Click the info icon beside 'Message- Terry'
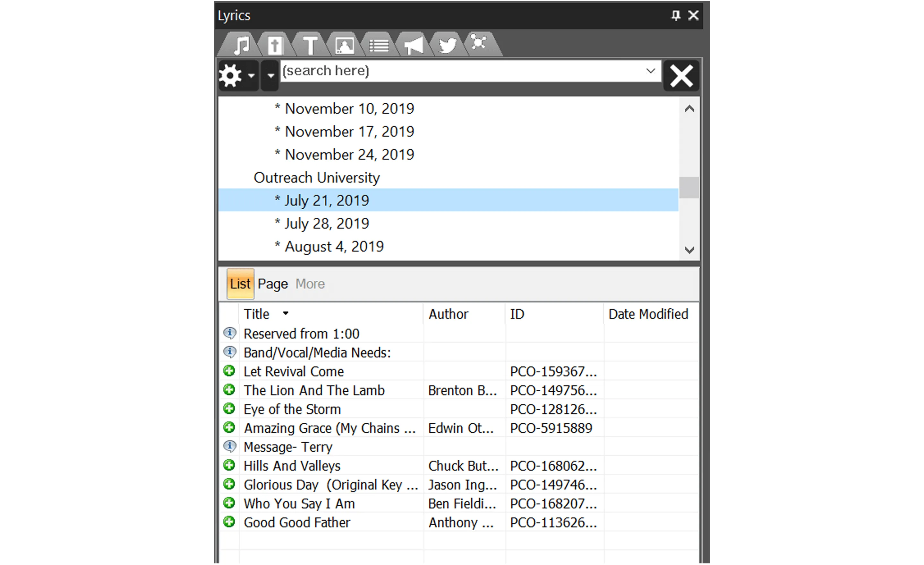 click(x=230, y=447)
